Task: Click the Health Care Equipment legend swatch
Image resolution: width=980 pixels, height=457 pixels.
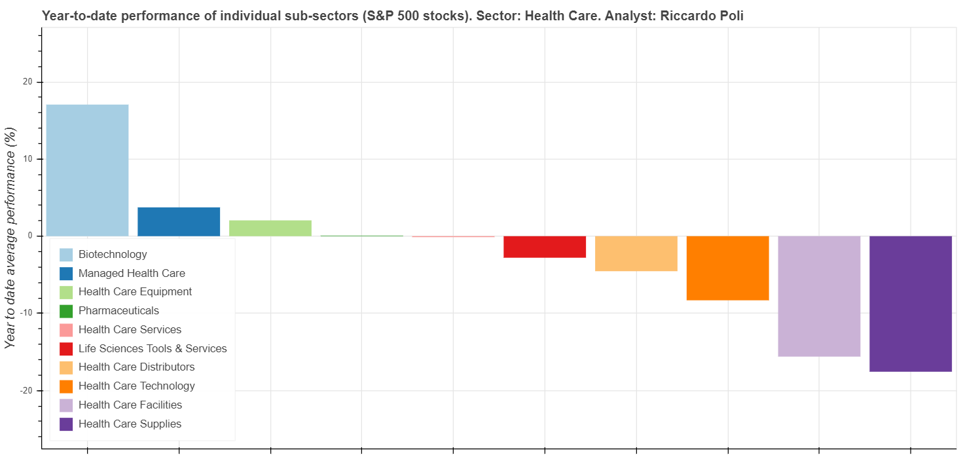Action: (66, 292)
